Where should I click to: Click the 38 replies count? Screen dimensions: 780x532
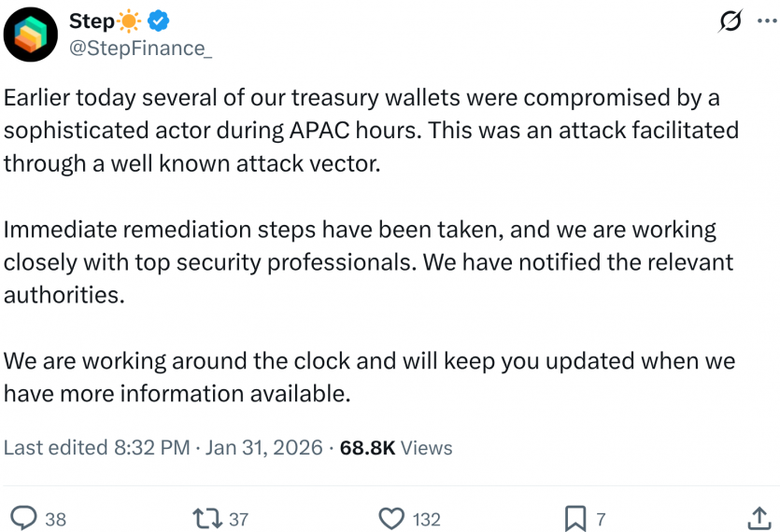pyautogui.click(x=56, y=519)
